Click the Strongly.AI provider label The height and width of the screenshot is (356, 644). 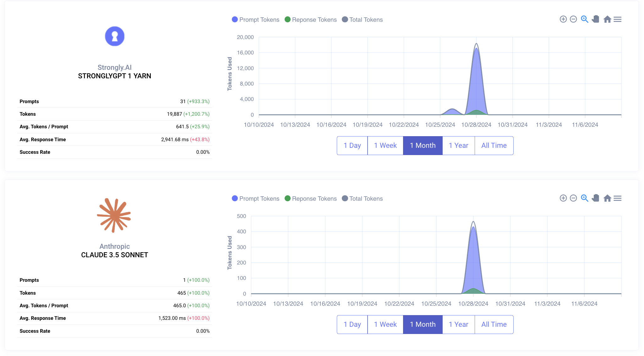(115, 68)
